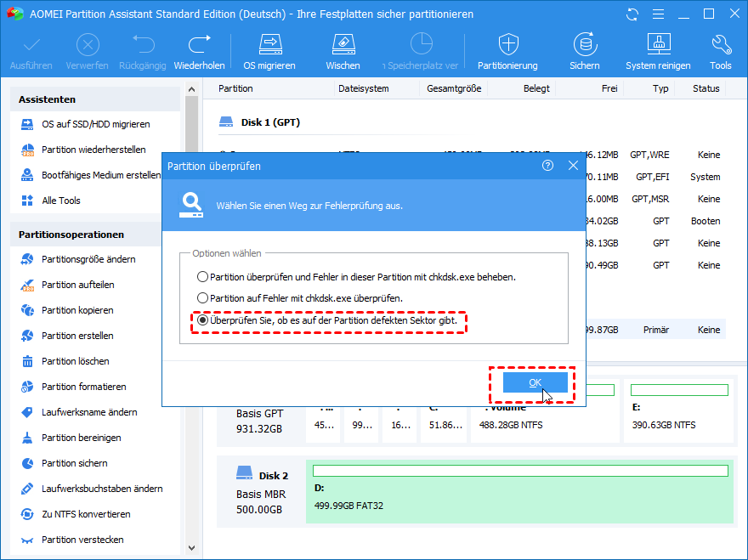Sort by Partition column header
This screenshot has width=748, height=560.
point(235,88)
